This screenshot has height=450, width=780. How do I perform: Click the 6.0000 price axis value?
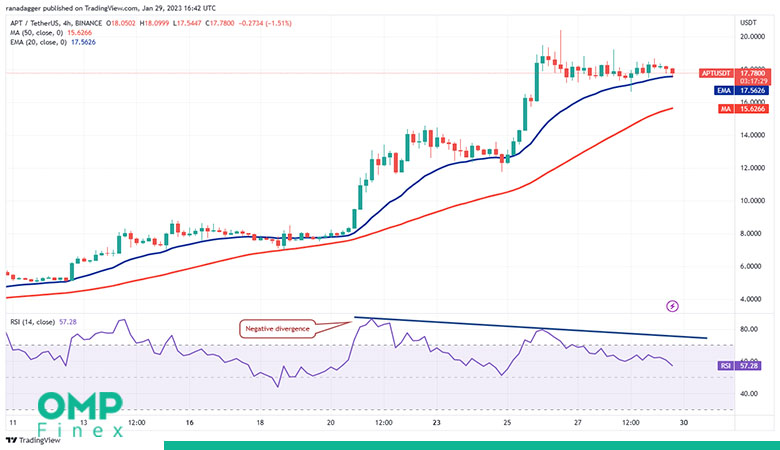pyautogui.click(x=752, y=266)
